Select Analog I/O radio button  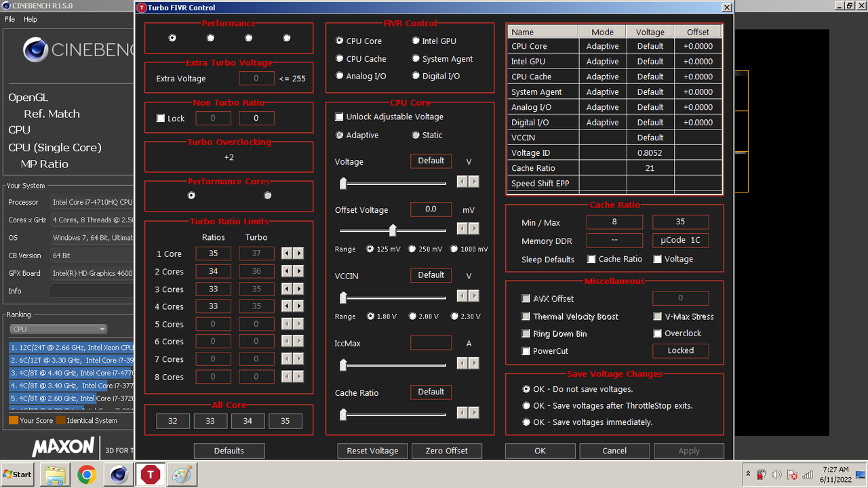coord(340,76)
